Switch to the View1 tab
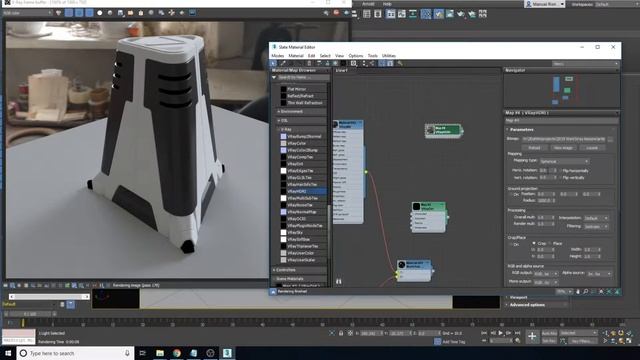Screen dimensions: 640x360 342,70
